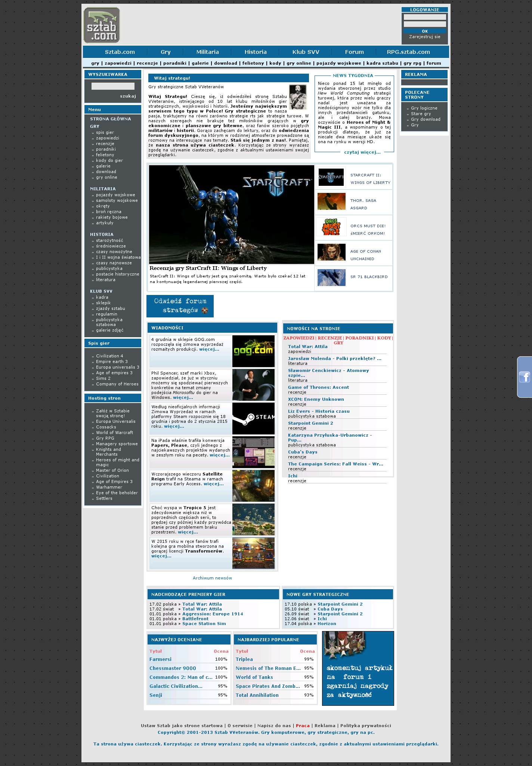Open 'czytaj więcej...' in News Tygodnia
The width and height of the screenshot is (532, 766).
(362, 152)
